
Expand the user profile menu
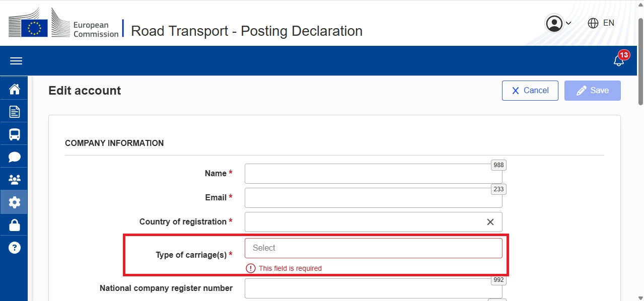558,23
